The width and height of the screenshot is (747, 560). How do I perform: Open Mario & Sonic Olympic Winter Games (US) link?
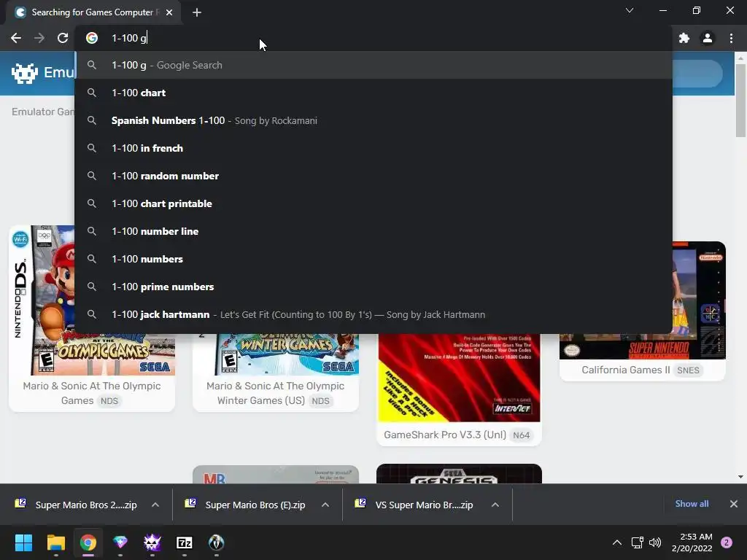(275, 393)
